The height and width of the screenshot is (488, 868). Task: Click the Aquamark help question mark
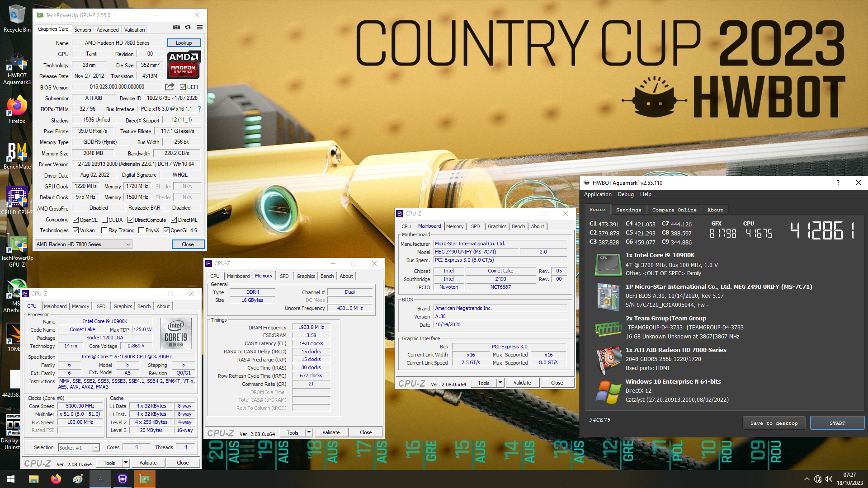click(838, 183)
